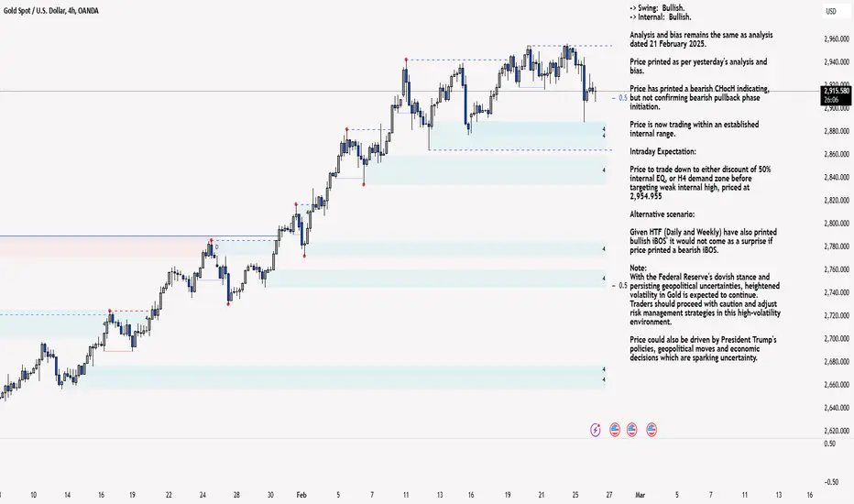Open the last US flag economic event icon
This screenshot has height=504, width=854.
(651, 430)
